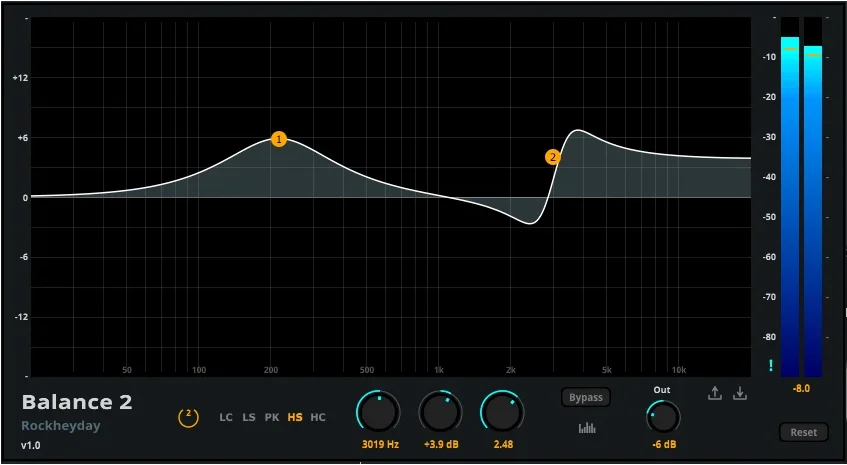Click the upload preset arrow icon
Screen dimensions: 847x465
(715, 394)
